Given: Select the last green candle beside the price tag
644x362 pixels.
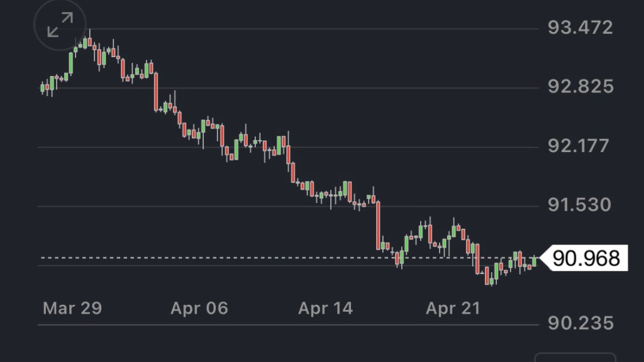Looking at the screenshot, I should (x=535, y=261).
